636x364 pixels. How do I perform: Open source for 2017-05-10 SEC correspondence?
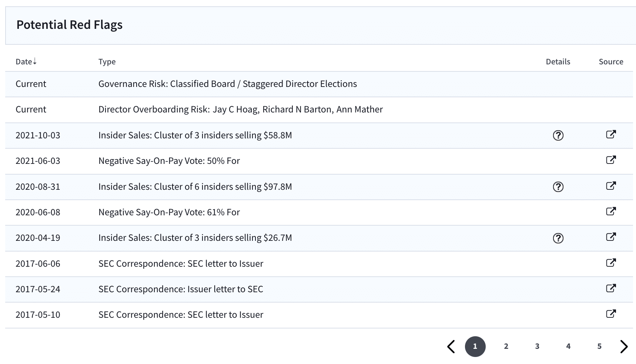click(x=611, y=314)
